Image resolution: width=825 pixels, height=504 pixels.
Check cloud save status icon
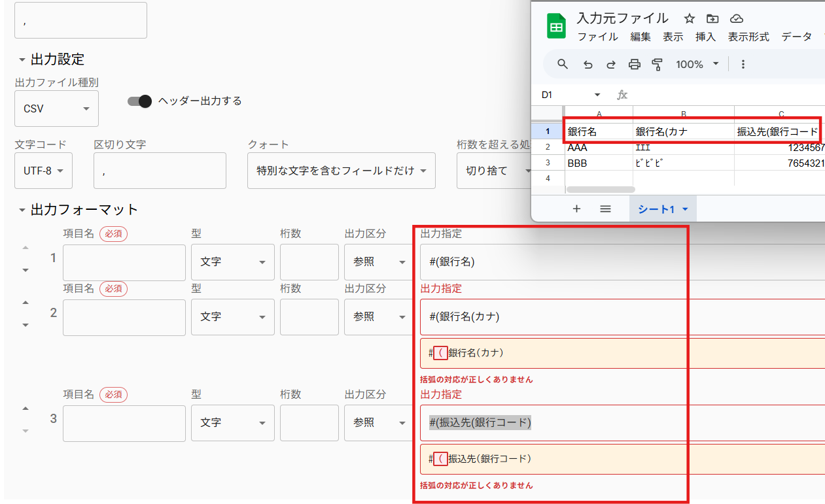pos(737,18)
